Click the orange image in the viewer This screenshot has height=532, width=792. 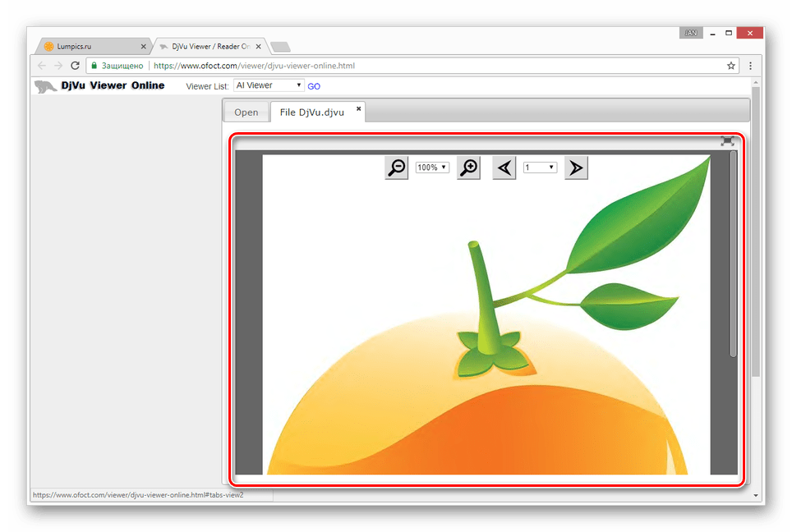click(x=486, y=314)
